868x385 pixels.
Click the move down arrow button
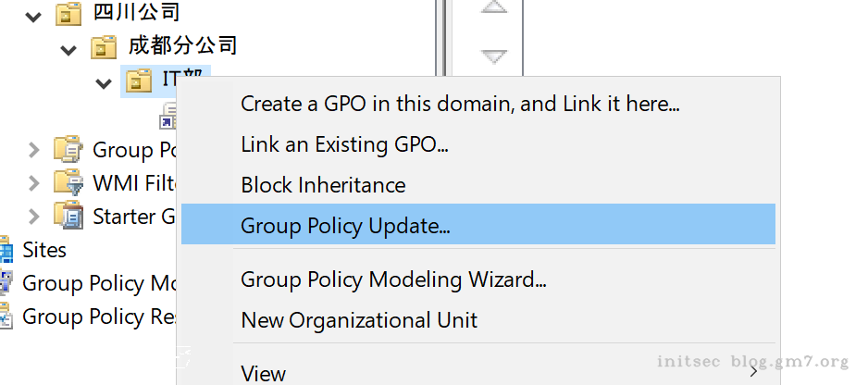pos(495,56)
